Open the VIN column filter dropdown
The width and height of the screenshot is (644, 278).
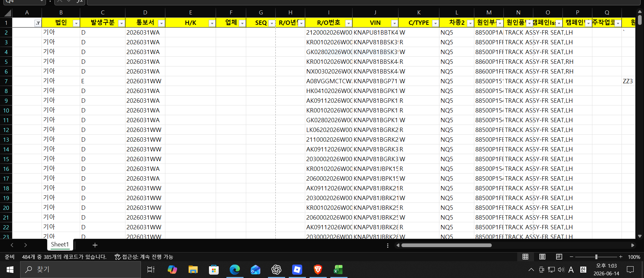pos(394,23)
